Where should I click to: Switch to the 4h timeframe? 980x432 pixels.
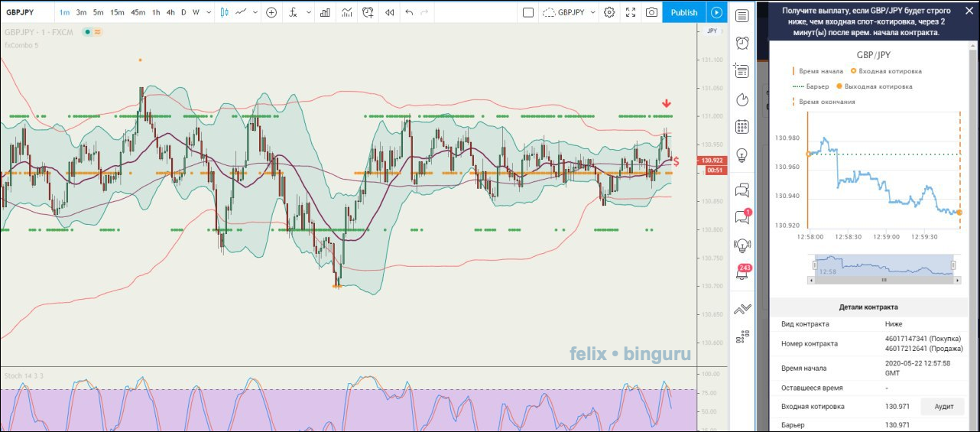point(170,12)
